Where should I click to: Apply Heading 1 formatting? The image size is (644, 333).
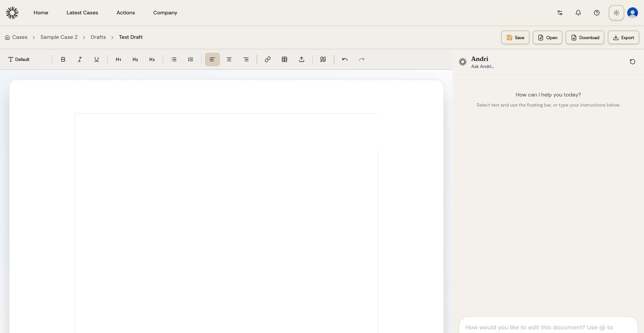[x=118, y=59]
